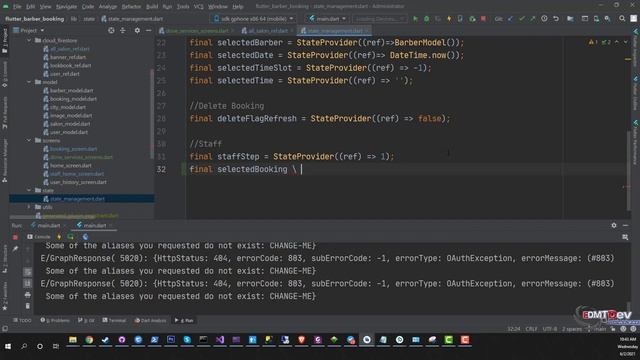Viewport: 640px width, 360px height.
Task: Toggle scroll to end in Run console
Action: (27, 283)
